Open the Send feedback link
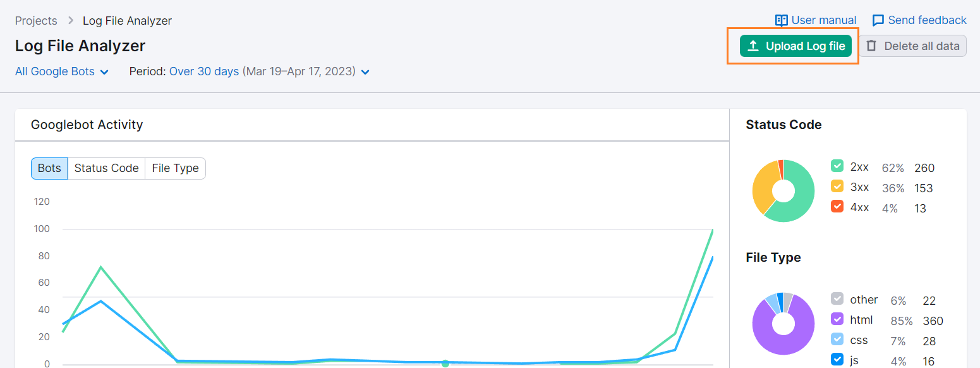Screen dimensions: 980x368 pyautogui.click(x=919, y=20)
